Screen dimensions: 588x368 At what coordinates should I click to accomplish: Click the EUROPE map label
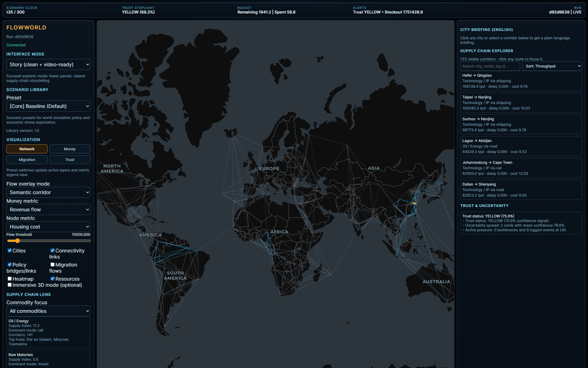point(269,169)
